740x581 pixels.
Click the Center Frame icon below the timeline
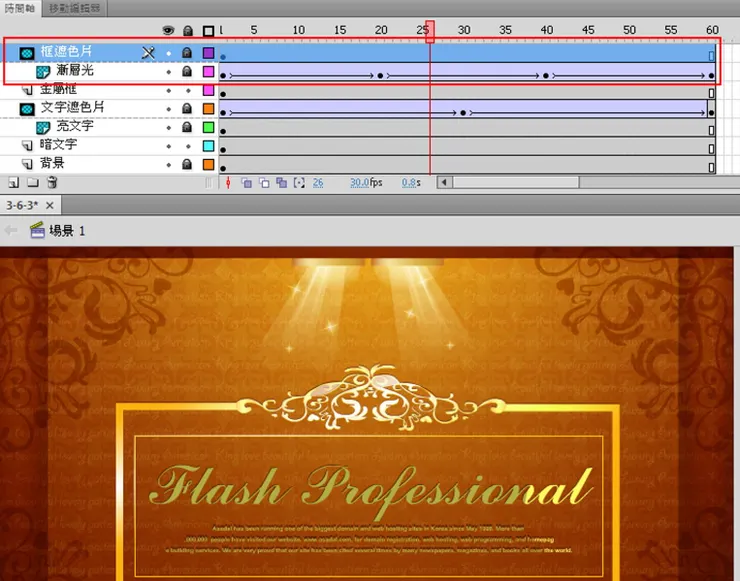[228, 183]
